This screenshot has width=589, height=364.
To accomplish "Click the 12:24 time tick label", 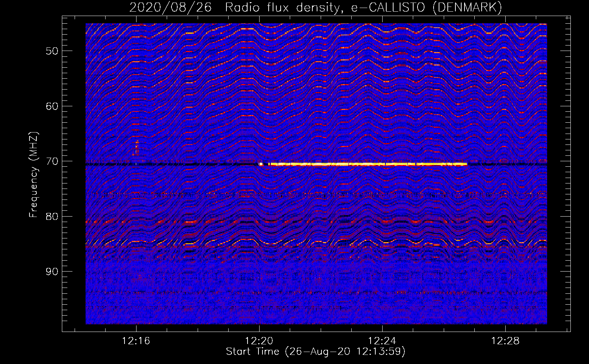I will [382, 341].
